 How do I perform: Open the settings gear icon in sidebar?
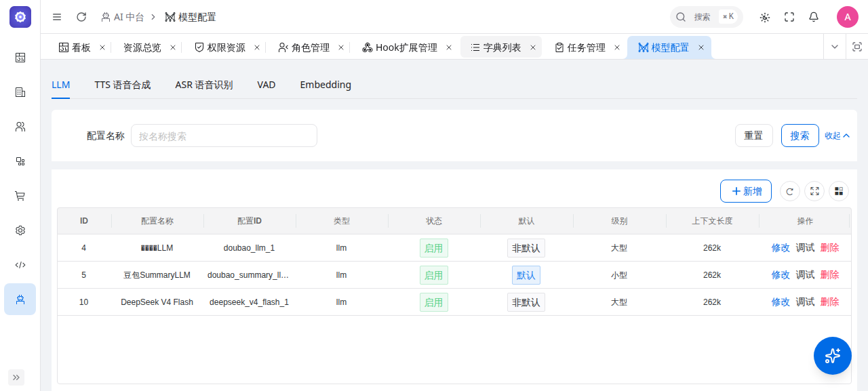20,230
